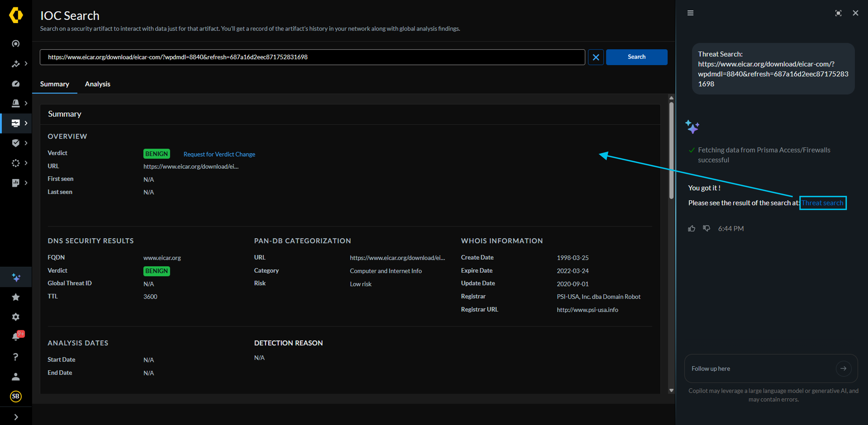
Task: Open the user profile person icon
Action: 16,376
